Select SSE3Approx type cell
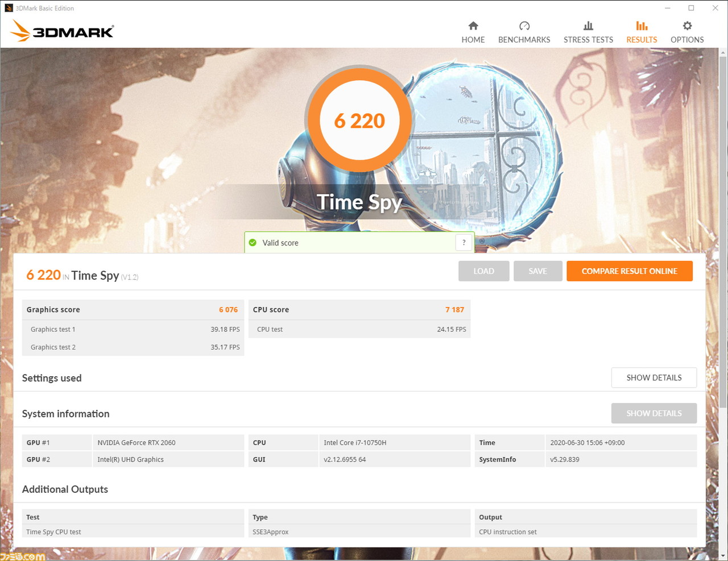The width and height of the screenshot is (728, 561). (x=359, y=532)
